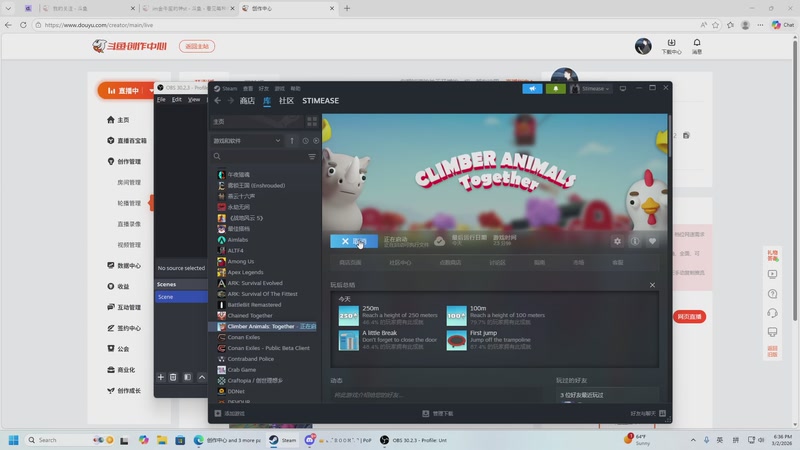Open 数据中心 in the Douyu sidebar
The width and height of the screenshot is (800, 450).
tap(124, 265)
